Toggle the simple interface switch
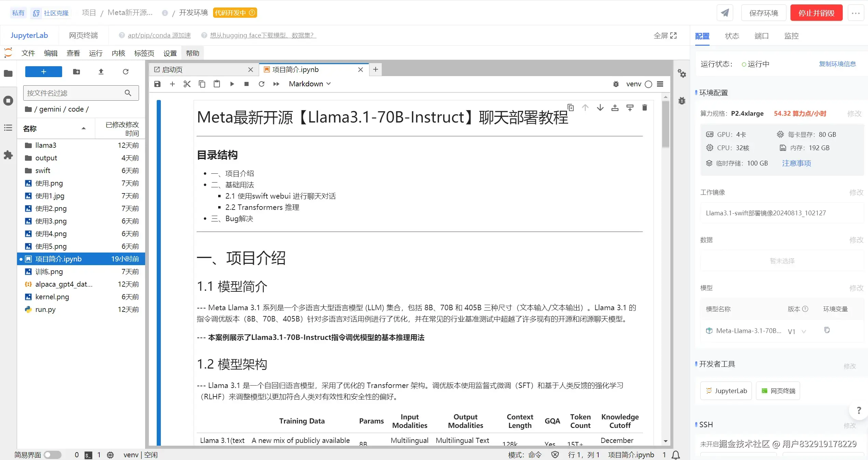 pos(53,455)
